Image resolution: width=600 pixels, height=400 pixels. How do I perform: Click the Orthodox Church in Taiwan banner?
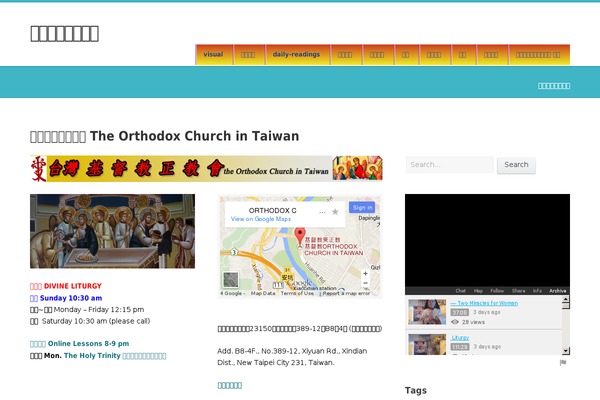[x=206, y=168]
